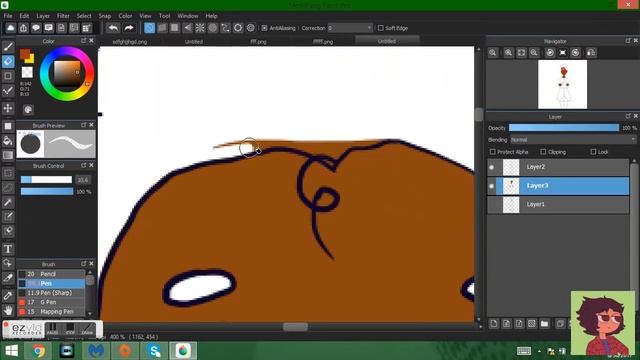
Task: Click Navigator fit-to-window icon
Action: click(521, 53)
